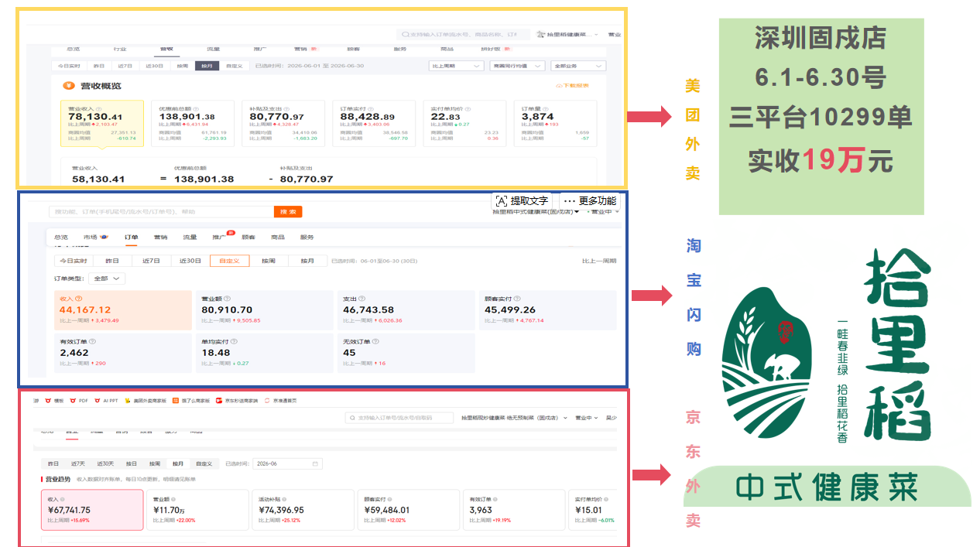Open the PDF bookmark
980x547 pixels.
(79, 401)
